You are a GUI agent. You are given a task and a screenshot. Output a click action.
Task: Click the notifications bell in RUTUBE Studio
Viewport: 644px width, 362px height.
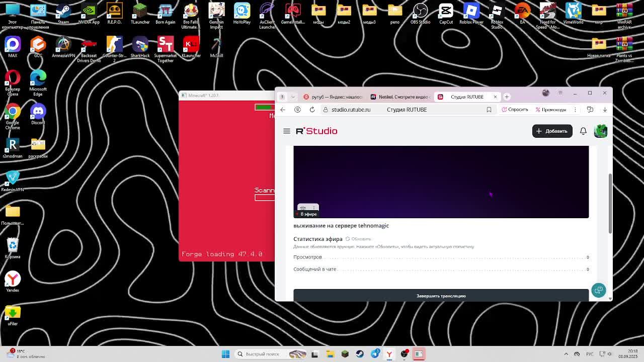583,131
